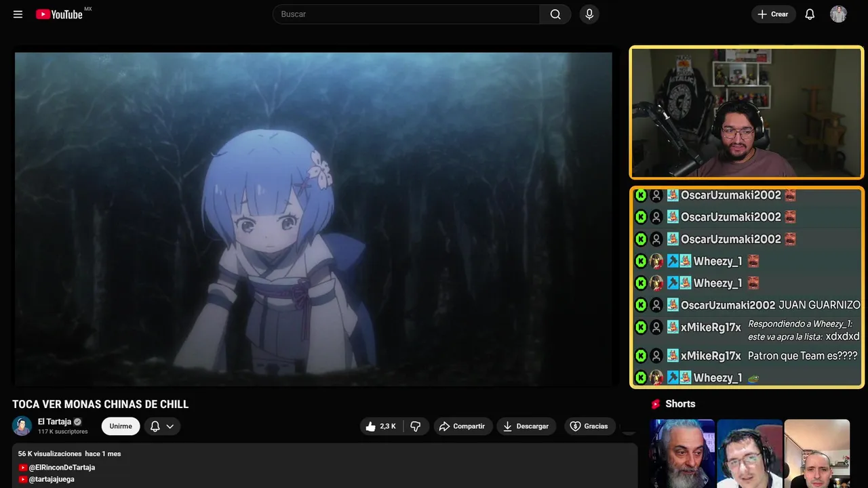This screenshot has width=868, height=488.
Task: Click the 'Patron que Team es????' chat message
Action: (x=802, y=356)
